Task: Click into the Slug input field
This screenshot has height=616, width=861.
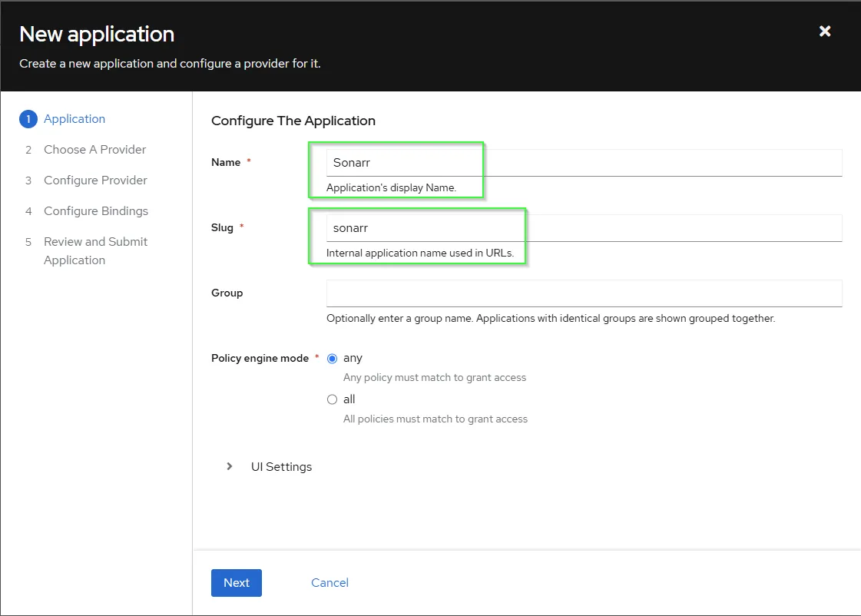Action: (x=584, y=228)
